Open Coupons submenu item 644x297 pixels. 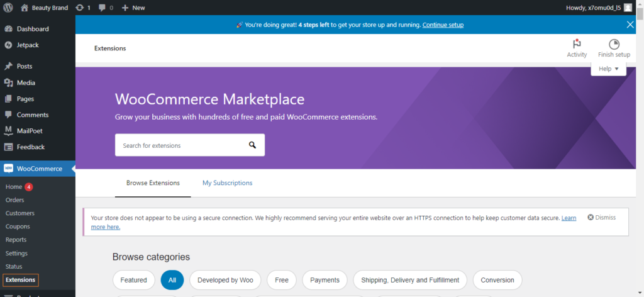pyautogui.click(x=18, y=227)
